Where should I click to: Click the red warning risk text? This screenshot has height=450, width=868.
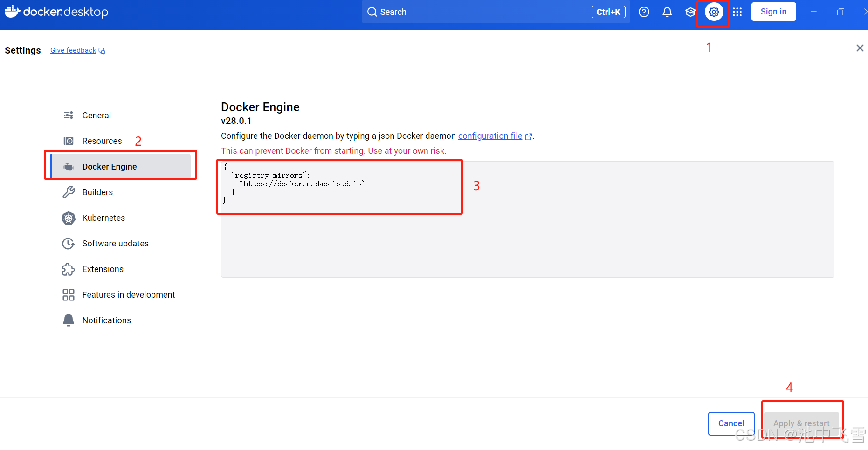tap(334, 150)
